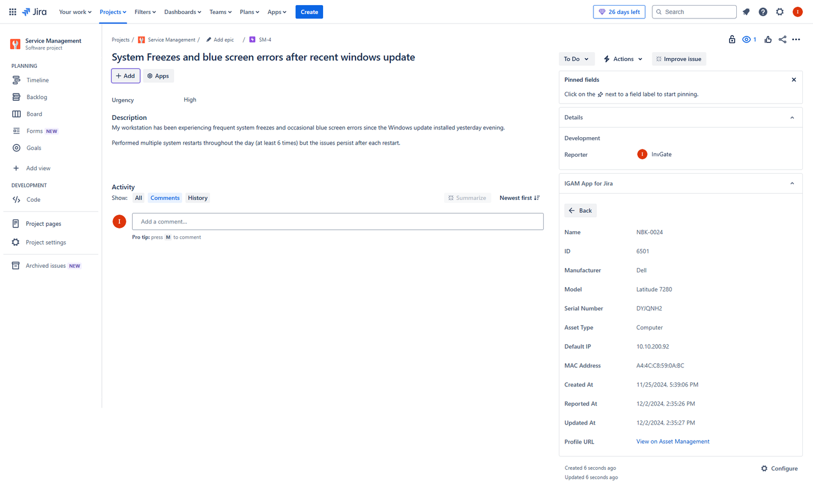The height and width of the screenshot is (504, 813).
Task: Open the Your work dropdown
Action: [x=75, y=12]
